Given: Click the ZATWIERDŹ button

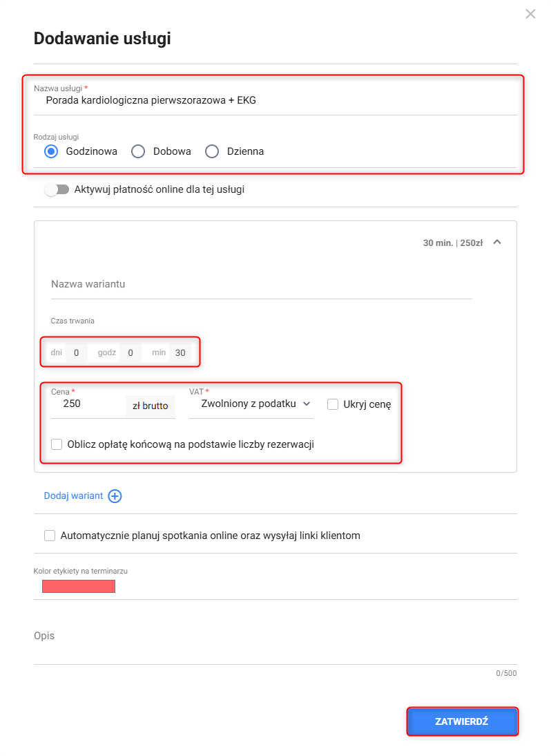Looking at the screenshot, I should [462, 721].
